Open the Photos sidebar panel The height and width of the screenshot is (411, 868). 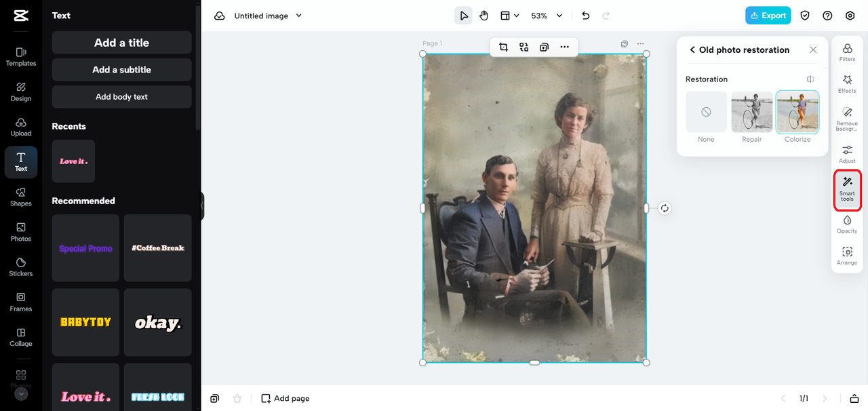point(21,233)
